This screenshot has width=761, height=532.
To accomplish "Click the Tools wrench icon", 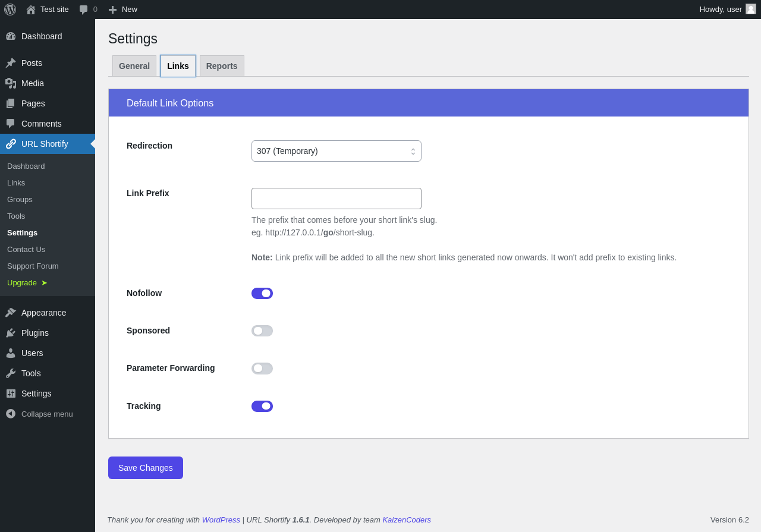I will tap(11, 373).
